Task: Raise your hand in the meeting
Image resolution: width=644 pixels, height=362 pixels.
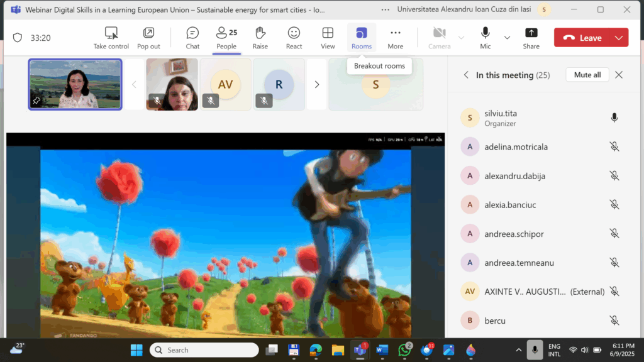Action: coord(260,38)
